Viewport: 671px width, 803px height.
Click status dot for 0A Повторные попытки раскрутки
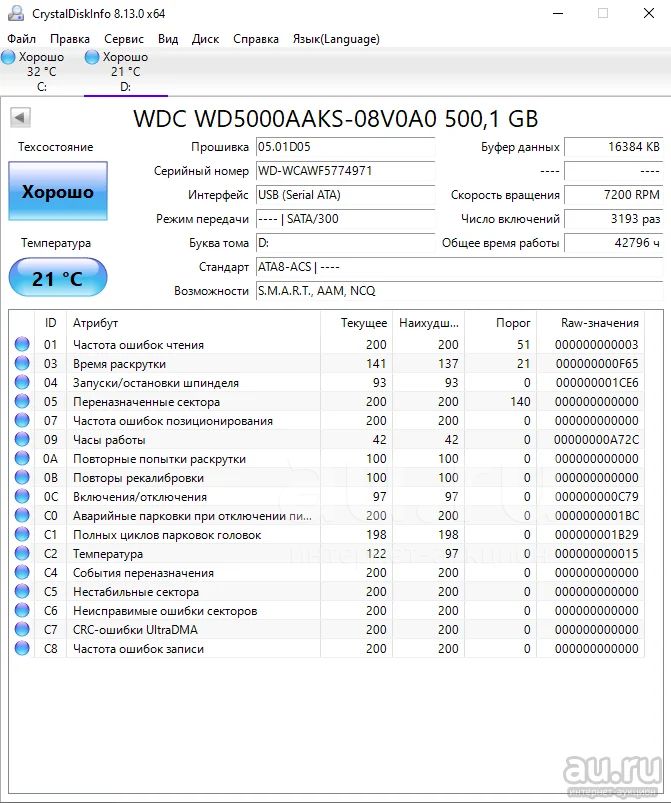point(22,458)
